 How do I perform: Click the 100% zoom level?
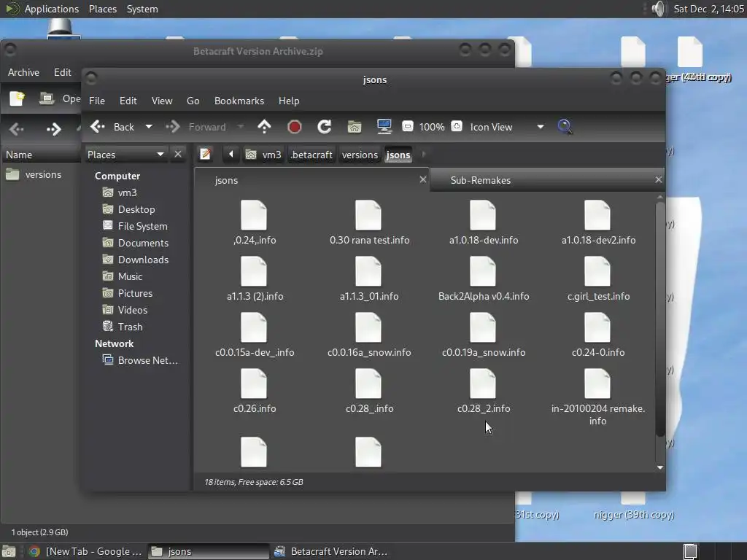432,127
